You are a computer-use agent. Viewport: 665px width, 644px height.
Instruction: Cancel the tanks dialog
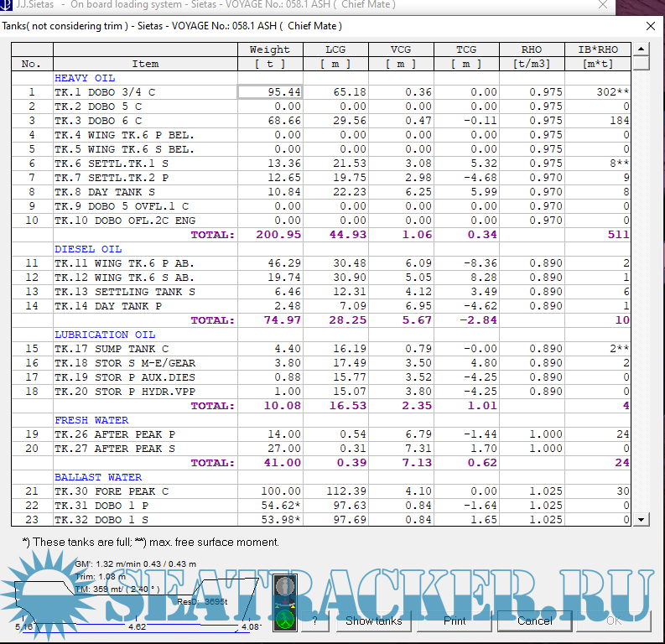(535, 621)
